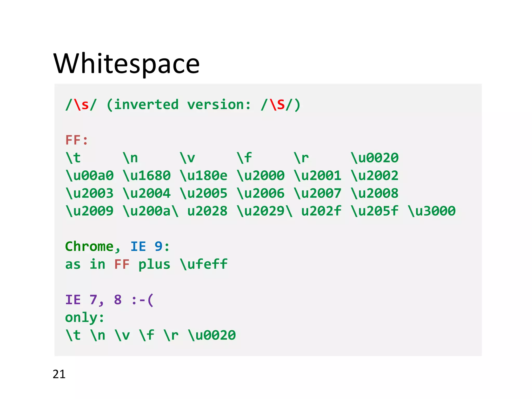Click the 'FF:' heading

[x=77, y=140]
